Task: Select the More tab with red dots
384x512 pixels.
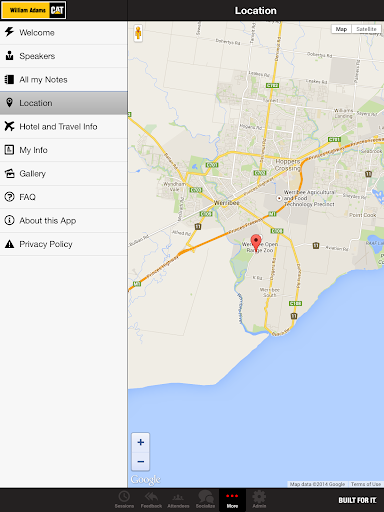Action: 232,500
